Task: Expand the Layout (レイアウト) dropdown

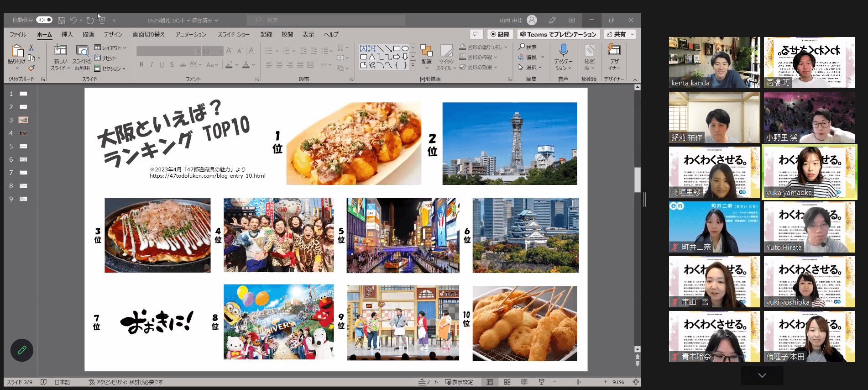Action: pos(110,47)
